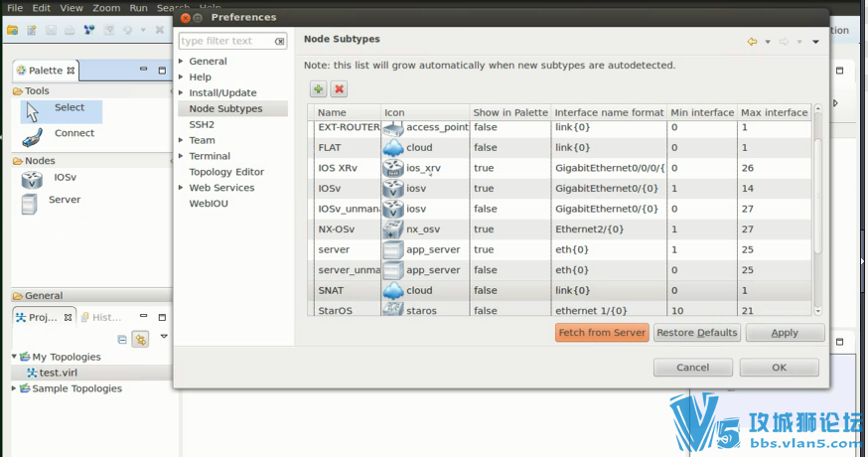Screen dimensions: 868x457
Task: Expand the Install/Update preferences category
Action: [x=181, y=92]
